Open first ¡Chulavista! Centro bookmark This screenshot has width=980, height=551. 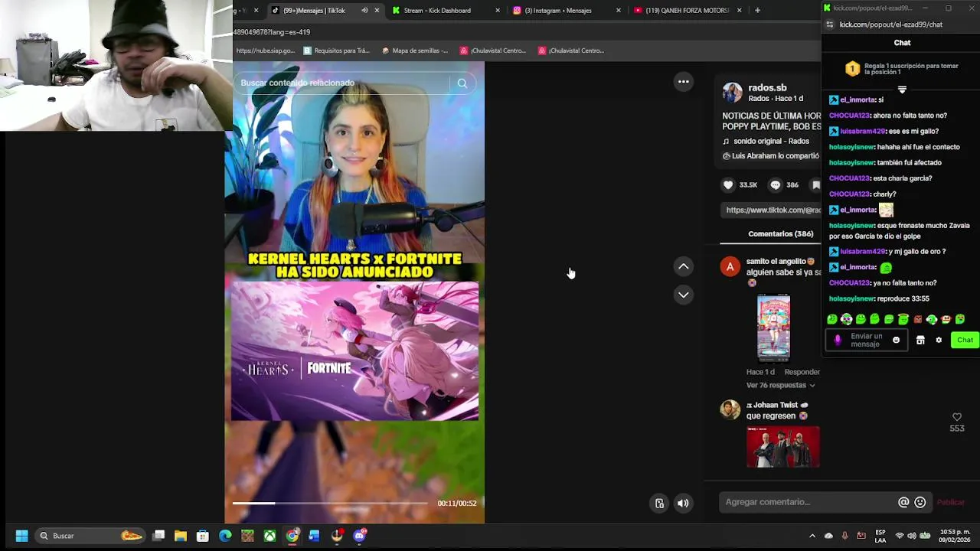tap(493, 51)
